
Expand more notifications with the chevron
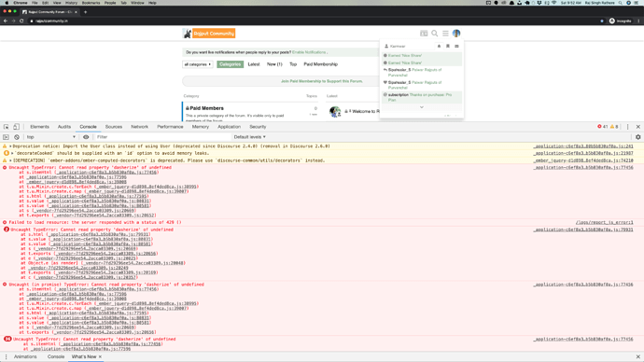(x=421, y=107)
